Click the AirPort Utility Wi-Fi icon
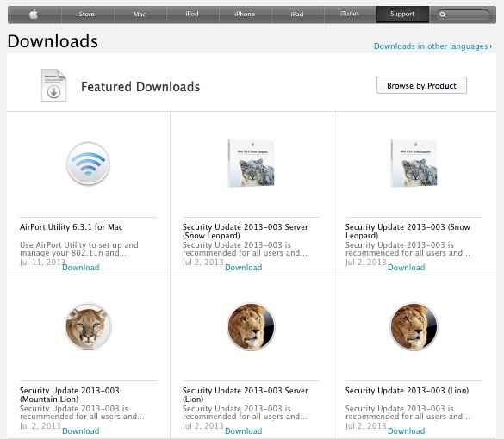The image size is (504, 439). 89,164
